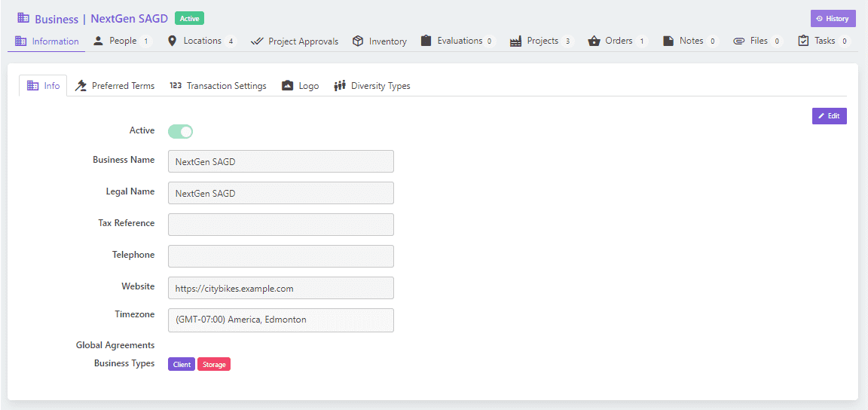Click the Evaluations tab's clipboard icon
This screenshot has width=868, height=410.
pyautogui.click(x=426, y=41)
